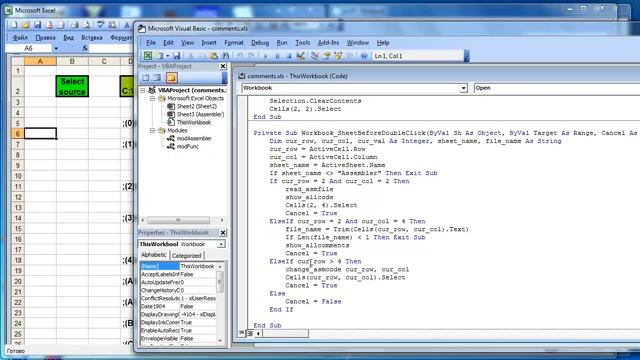Screen dimensions: 640x360
Task: Open the Debug menu in Visual Basic
Action: coord(260,43)
